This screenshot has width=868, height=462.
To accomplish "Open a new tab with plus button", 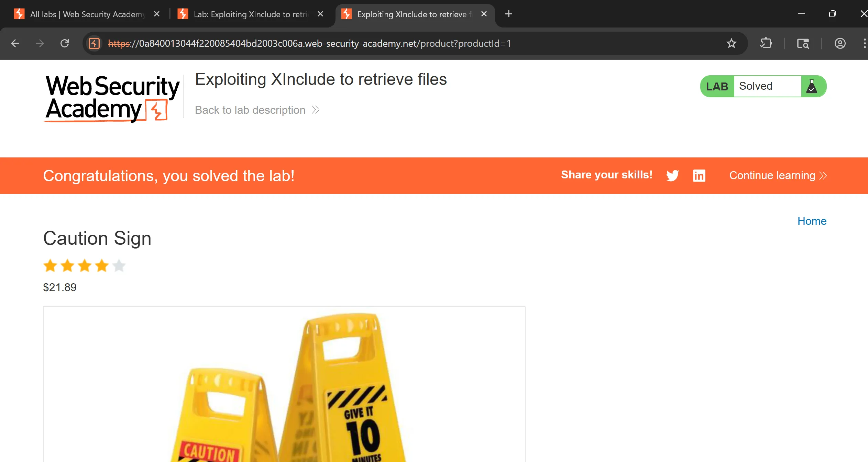I will tap(509, 14).
